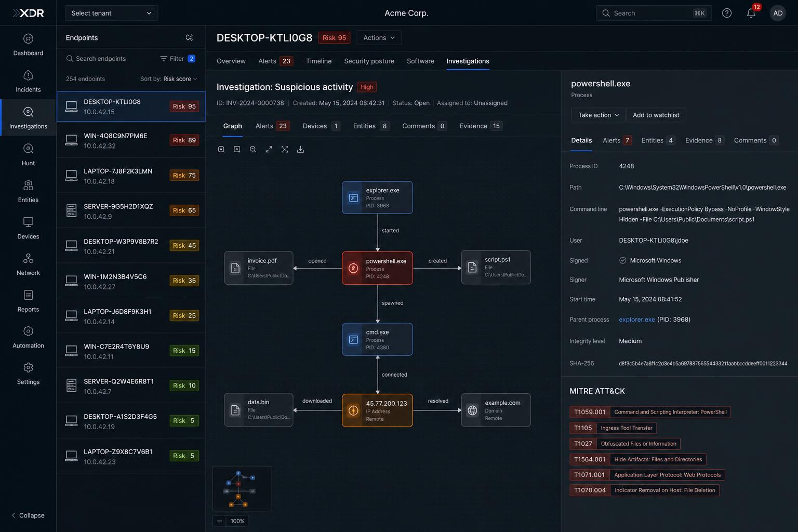Select the 45.77.200.123 IP address node
Image resolution: width=798 pixels, height=532 pixels.
(377, 410)
